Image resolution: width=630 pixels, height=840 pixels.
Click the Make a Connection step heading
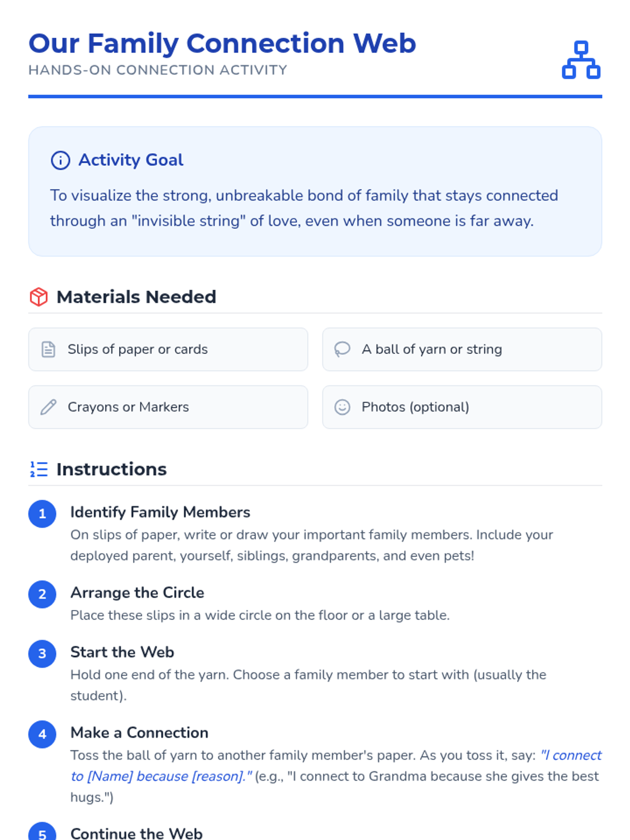click(x=139, y=732)
